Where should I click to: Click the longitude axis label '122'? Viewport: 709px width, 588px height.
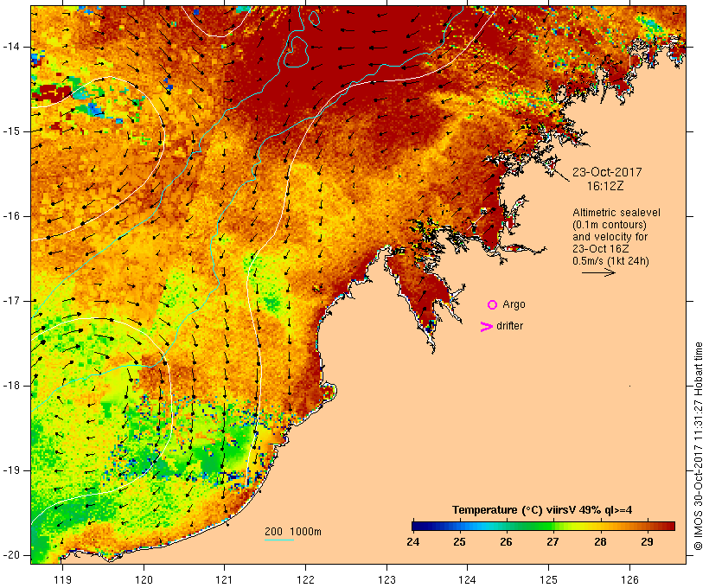click(x=305, y=579)
